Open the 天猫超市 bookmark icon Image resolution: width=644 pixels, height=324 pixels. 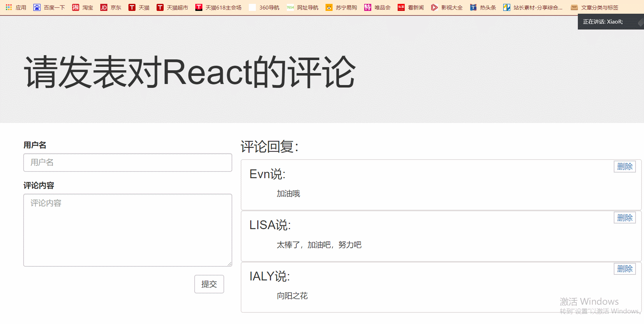click(160, 7)
